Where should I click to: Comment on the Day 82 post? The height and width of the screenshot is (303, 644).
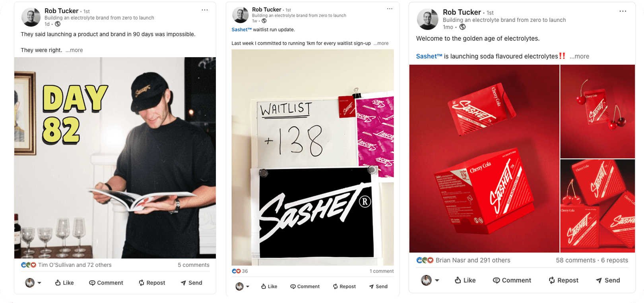click(x=106, y=283)
